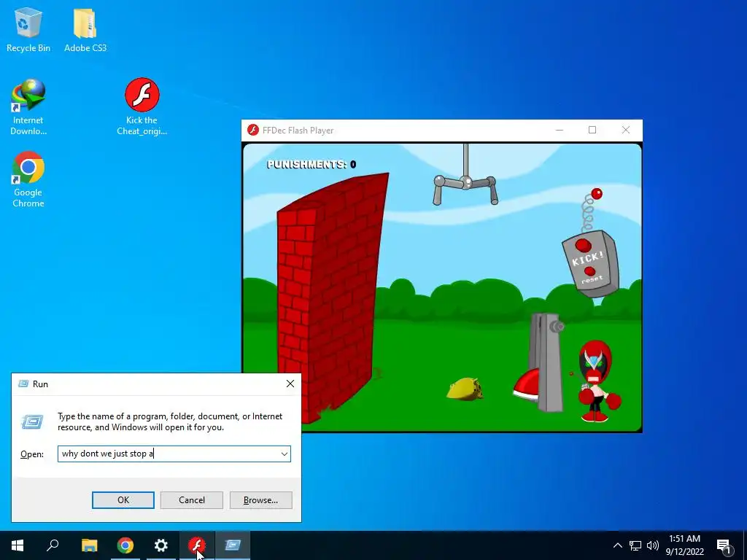Screen dimensions: 747x560
Task: Open the Recycle Bin desktop icon
Action: [x=28, y=29]
